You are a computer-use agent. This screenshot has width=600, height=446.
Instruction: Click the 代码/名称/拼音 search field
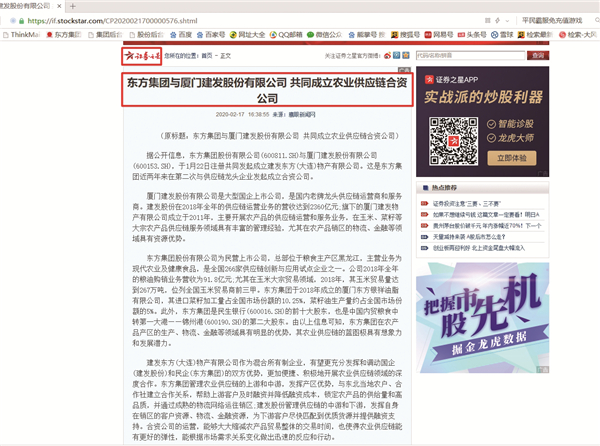(470, 55)
